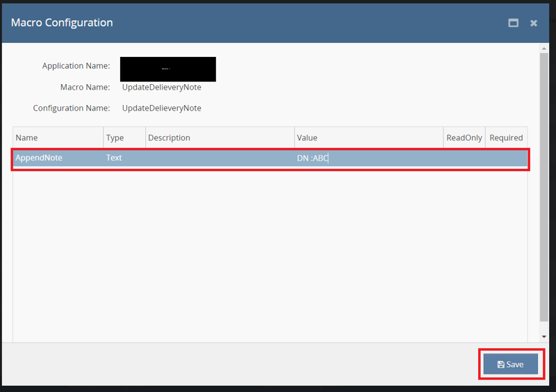Click the Required column header
This screenshot has width=556, height=392.
[x=506, y=138]
